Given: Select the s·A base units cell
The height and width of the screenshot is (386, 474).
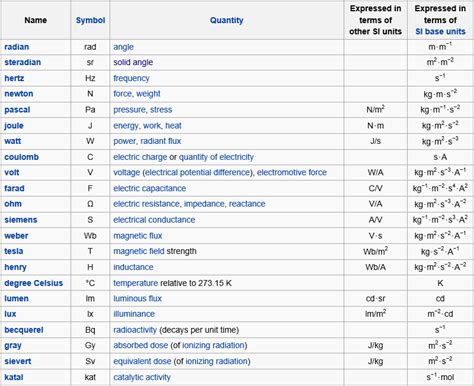Looking at the screenshot, I should point(440,157).
